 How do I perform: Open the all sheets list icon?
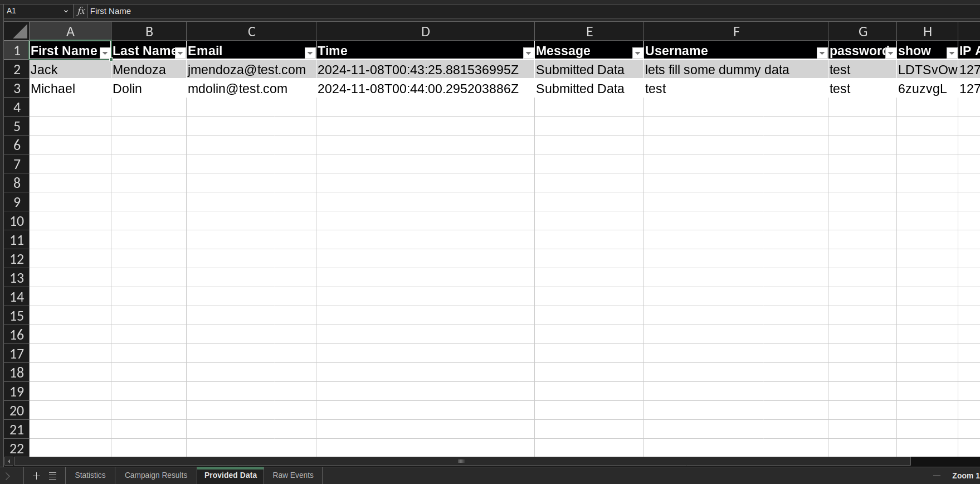point(52,476)
